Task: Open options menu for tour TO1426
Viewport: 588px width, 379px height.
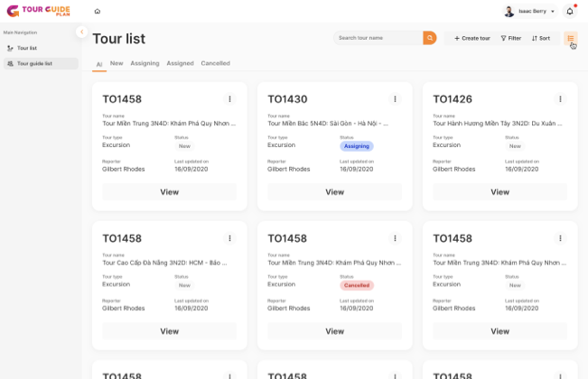Action: point(560,99)
